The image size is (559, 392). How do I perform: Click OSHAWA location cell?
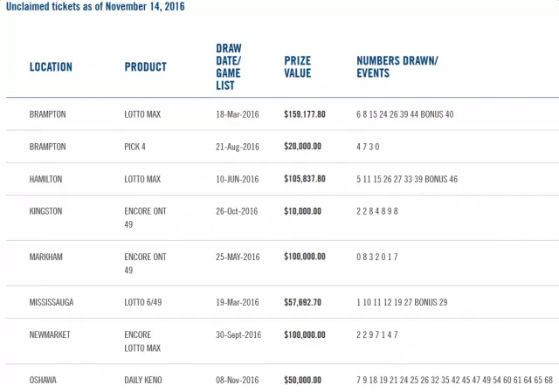tap(43, 380)
